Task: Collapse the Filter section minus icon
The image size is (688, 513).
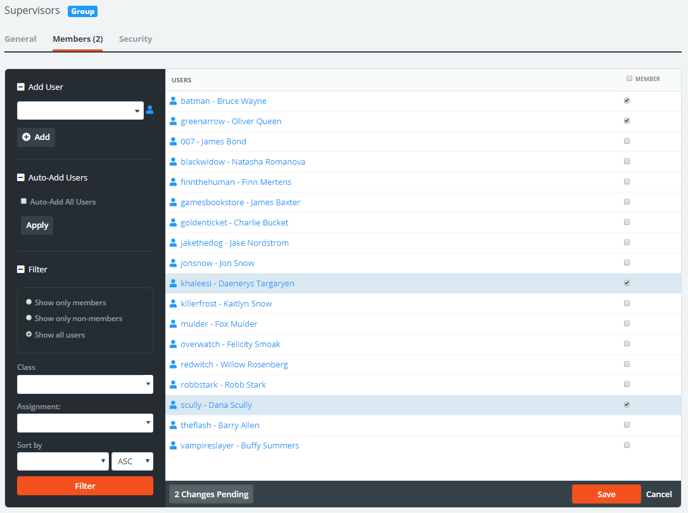Action: 21,269
